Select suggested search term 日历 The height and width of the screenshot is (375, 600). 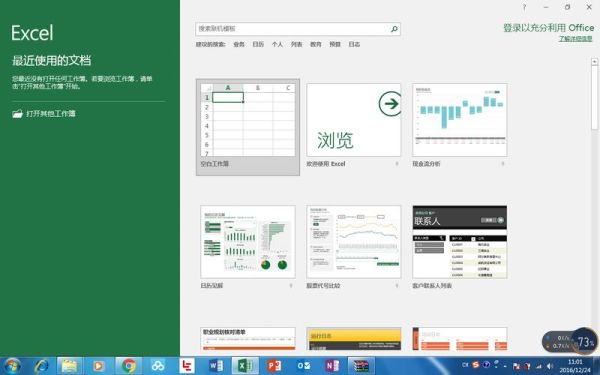(258, 44)
